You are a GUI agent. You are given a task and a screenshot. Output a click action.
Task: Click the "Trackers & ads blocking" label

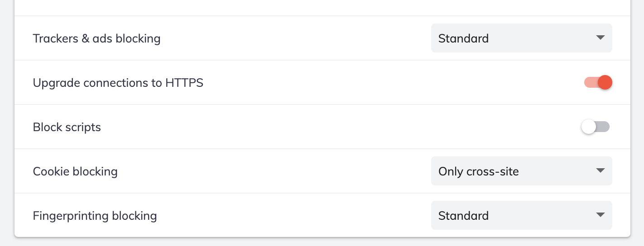click(96, 38)
